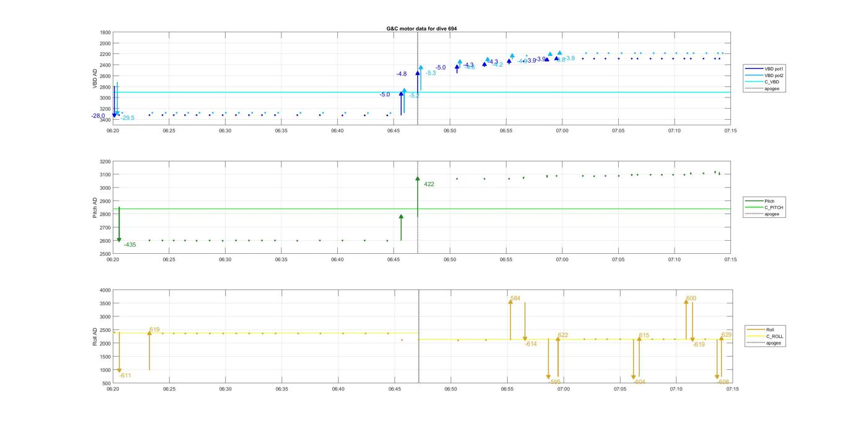868x430 pixels.
Task: Click the "-5.3" VBD data label
Action: point(430,73)
